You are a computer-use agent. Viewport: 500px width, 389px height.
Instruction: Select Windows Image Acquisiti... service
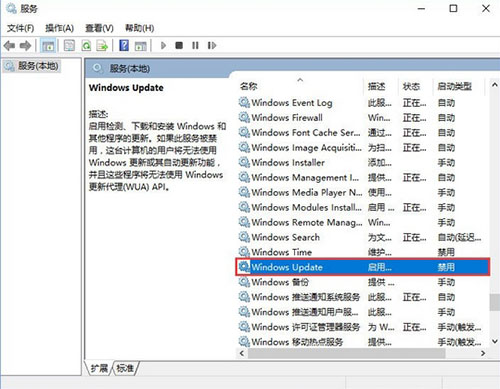tap(362, 148)
